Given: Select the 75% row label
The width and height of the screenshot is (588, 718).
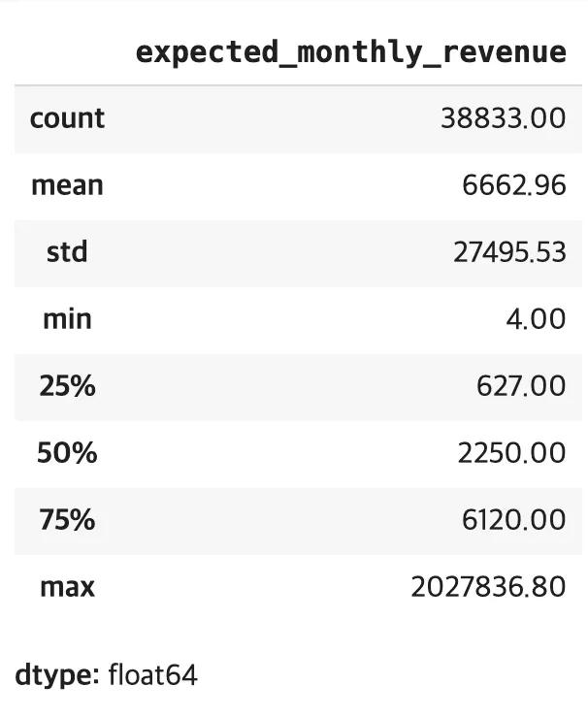Looking at the screenshot, I should 67,520.
